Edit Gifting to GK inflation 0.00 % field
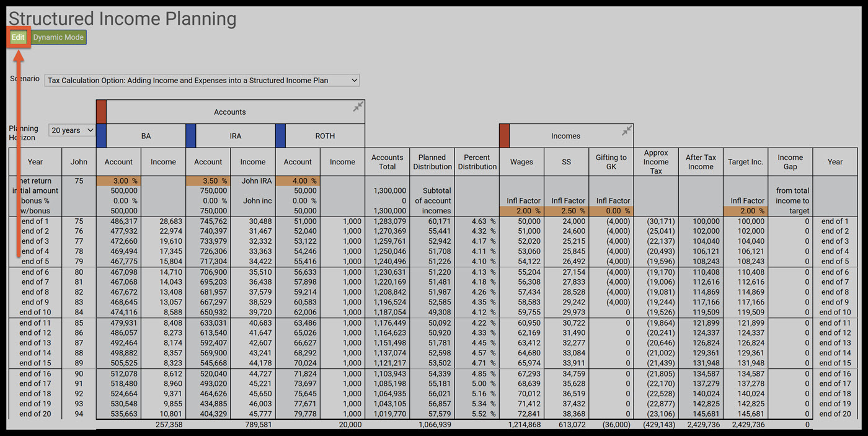868x436 pixels. (611, 211)
